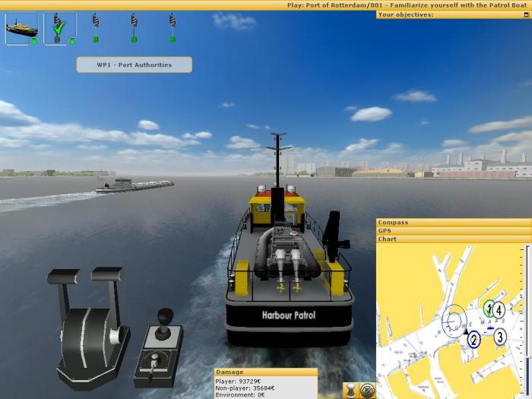The height and width of the screenshot is (399, 532).
Task: Expand the Your objectives panel
Action: click(453, 14)
